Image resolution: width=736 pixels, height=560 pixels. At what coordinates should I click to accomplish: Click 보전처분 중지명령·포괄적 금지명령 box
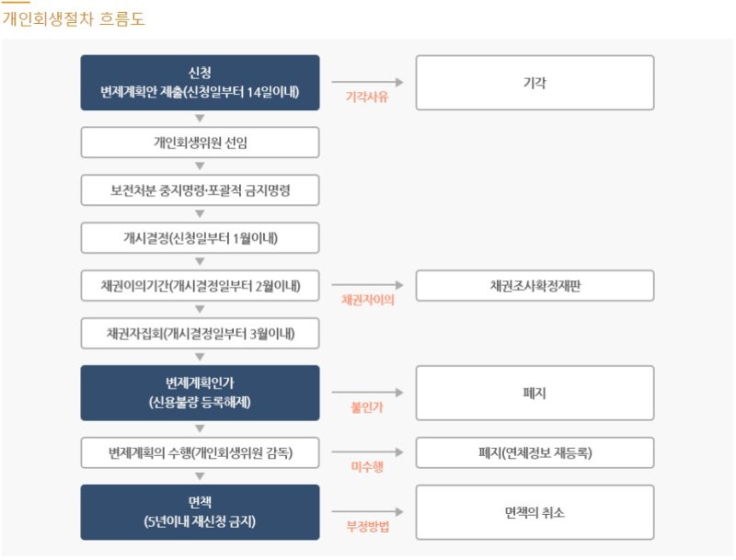click(200, 190)
